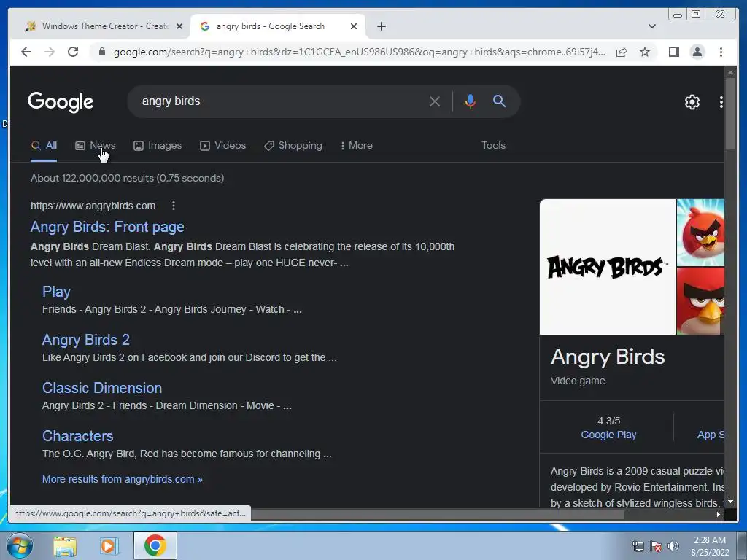Open the Characters sitelink
Image resolution: width=747 pixels, height=560 pixels.
(x=77, y=436)
